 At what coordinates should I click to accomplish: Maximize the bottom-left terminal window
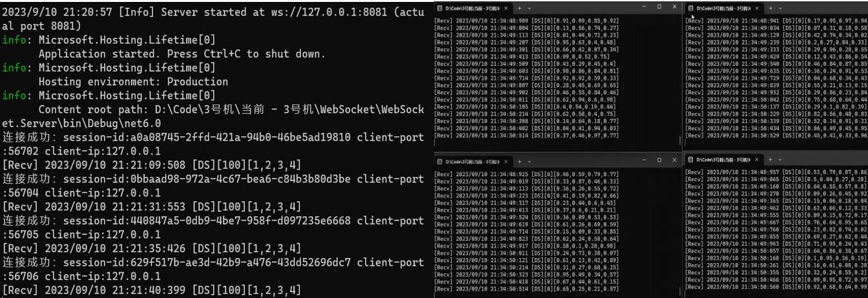click(x=659, y=161)
